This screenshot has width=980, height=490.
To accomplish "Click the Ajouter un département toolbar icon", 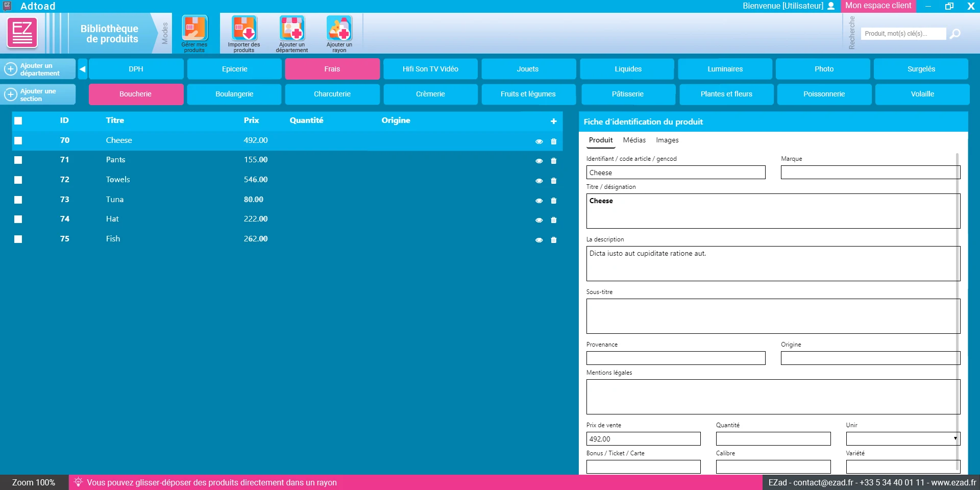I will (292, 29).
